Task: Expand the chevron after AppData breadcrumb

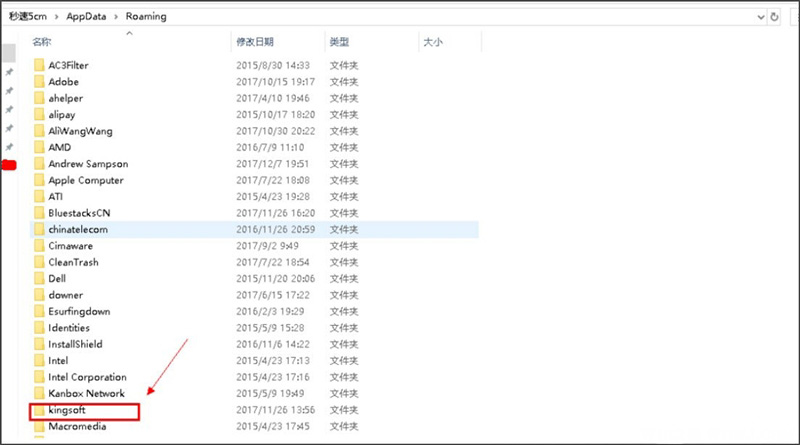Action: click(116, 17)
